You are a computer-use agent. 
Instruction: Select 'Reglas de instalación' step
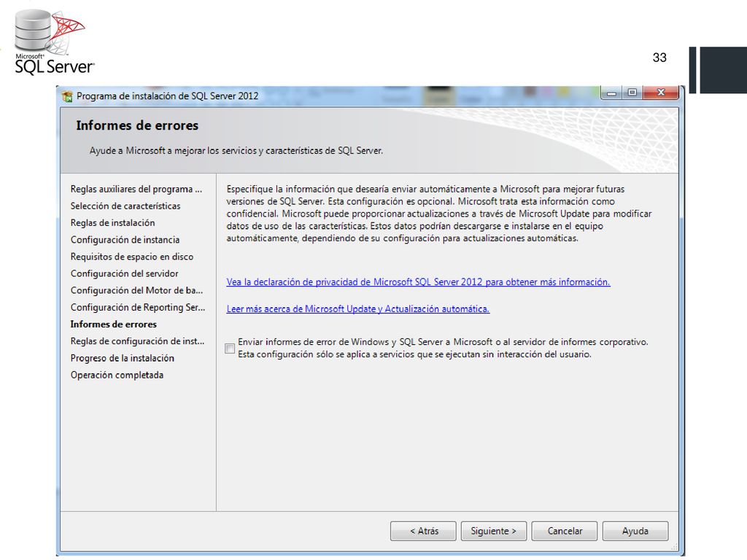point(112,223)
